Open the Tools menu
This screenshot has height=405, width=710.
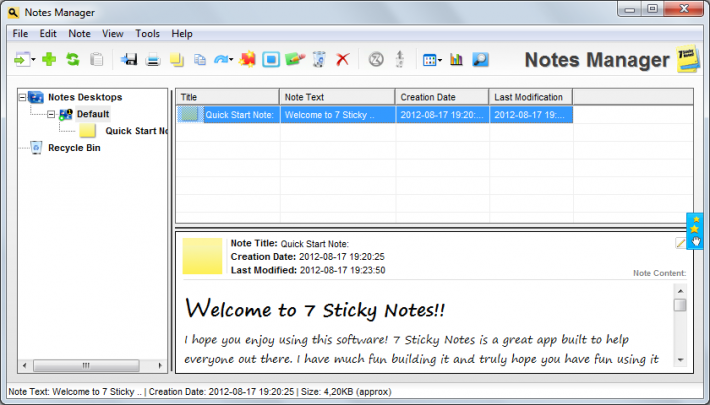pos(148,34)
